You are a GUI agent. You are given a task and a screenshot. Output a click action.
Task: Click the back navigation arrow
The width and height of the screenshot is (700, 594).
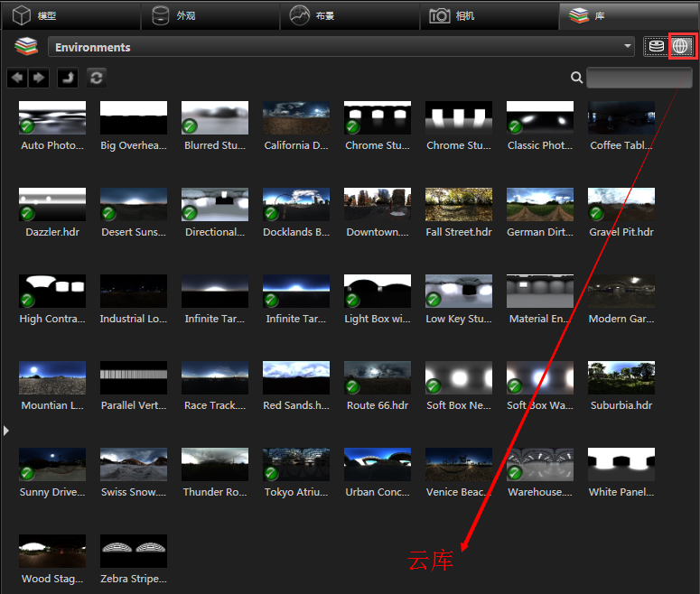(16, 79)
